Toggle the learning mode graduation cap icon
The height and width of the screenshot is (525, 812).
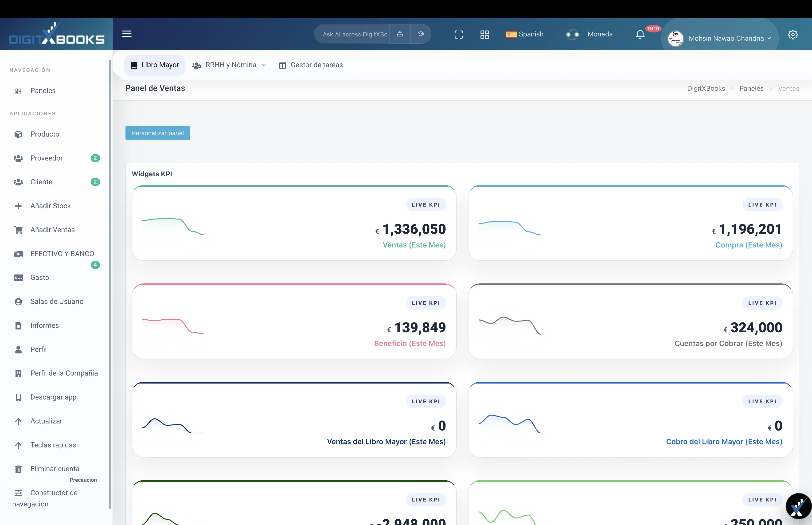tap(421, 34)
